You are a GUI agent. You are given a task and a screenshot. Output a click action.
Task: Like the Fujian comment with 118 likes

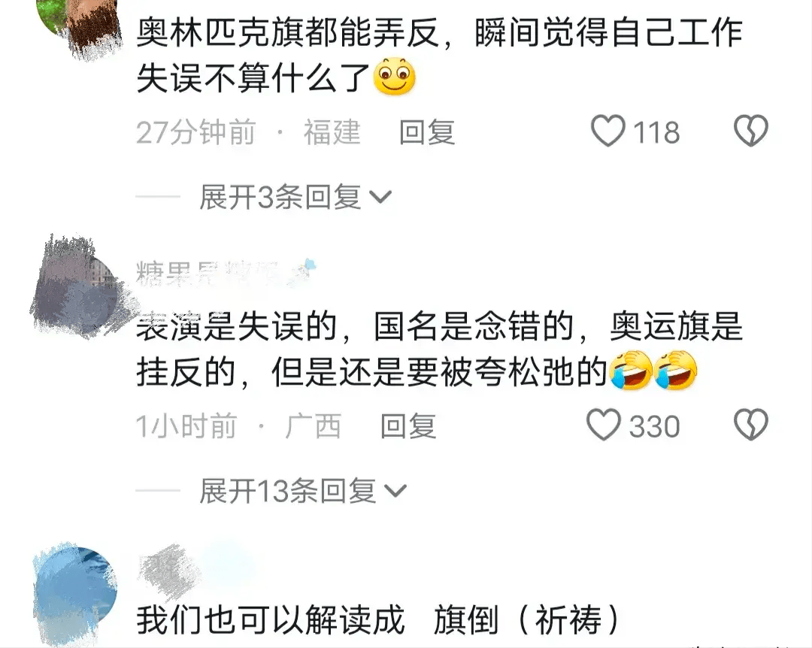tap(608, 131)
